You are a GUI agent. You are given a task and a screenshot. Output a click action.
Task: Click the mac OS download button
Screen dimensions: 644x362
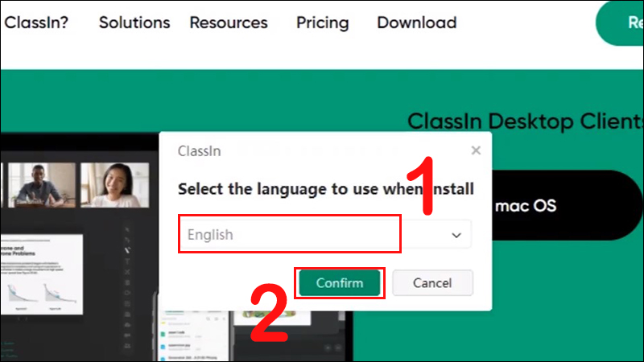[567, 205]
